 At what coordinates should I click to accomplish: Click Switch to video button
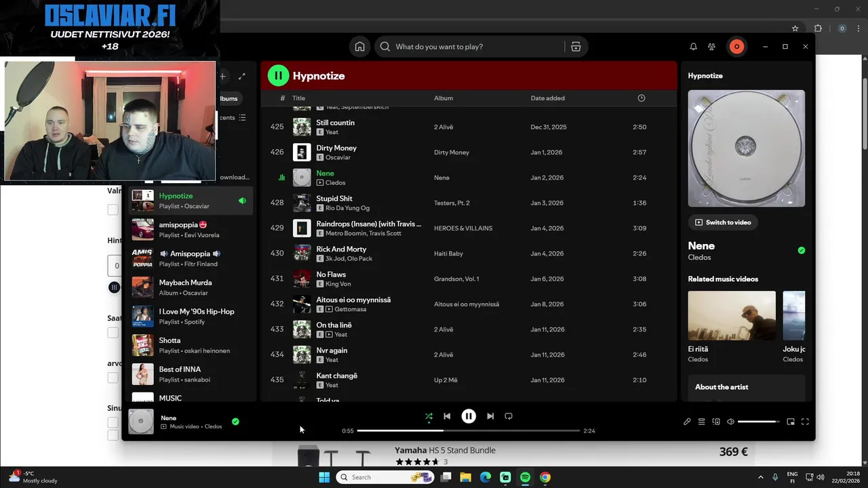point(724,222)
